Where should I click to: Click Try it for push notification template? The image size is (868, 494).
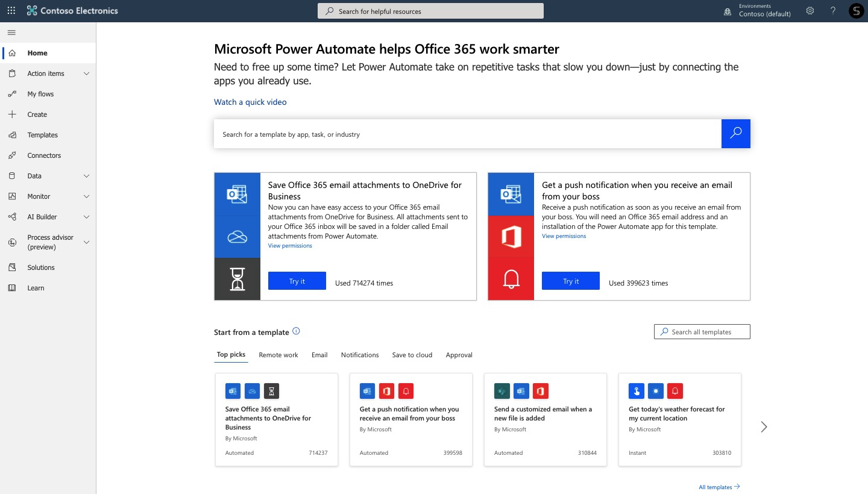click(571, 281)
